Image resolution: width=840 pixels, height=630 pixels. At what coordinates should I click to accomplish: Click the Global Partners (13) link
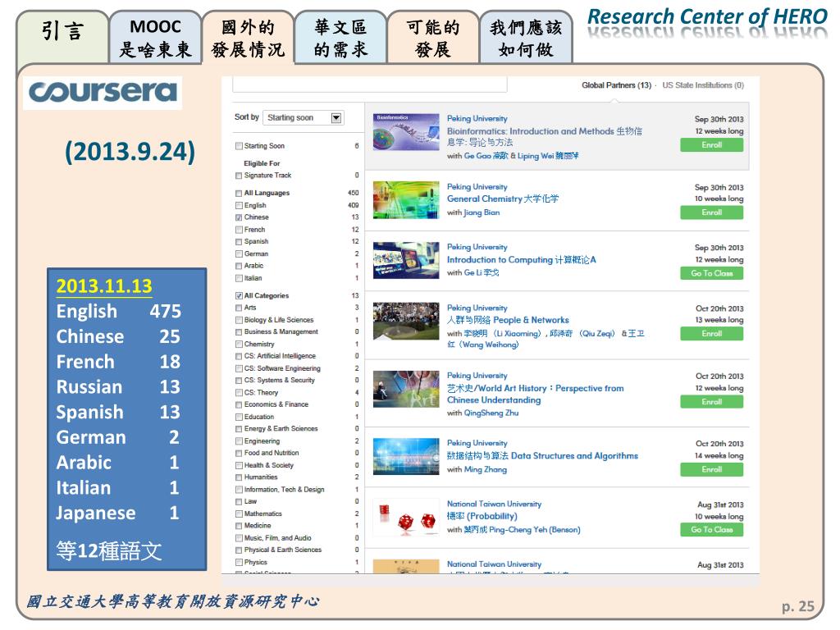click(616, 85)
